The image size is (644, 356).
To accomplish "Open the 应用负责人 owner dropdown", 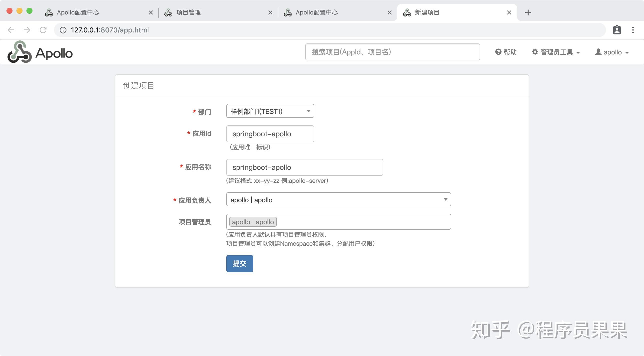I will pyautogui.click(x=338, y=199).
